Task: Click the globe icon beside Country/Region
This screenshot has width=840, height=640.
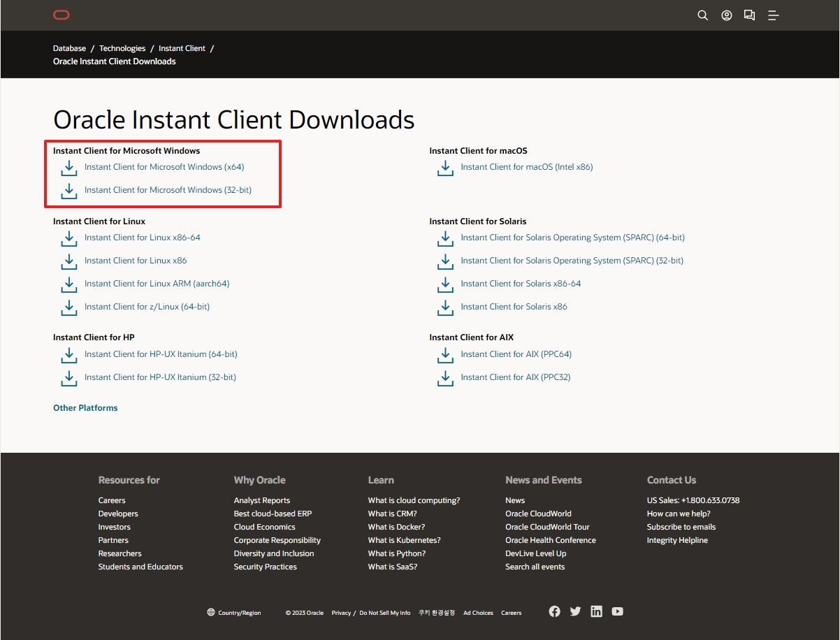Action: point(211,613)
